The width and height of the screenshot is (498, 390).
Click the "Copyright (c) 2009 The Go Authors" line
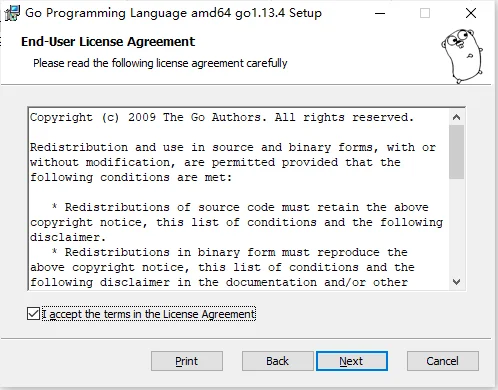click(222, 117)
